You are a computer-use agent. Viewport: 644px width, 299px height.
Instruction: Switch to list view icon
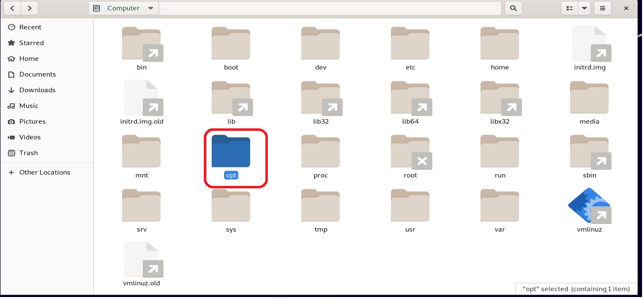tap(570, 8)
